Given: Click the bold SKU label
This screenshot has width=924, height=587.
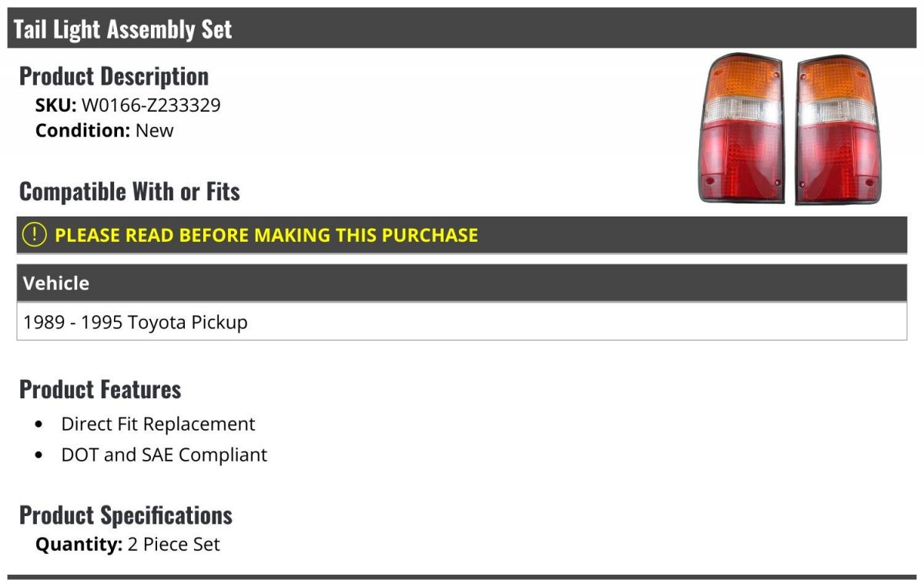Looking at the screenshot, I should tap(55, 105).
